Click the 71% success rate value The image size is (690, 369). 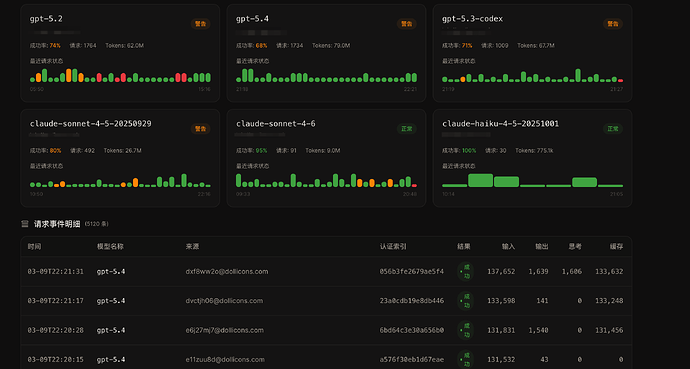tap(467, 46)
